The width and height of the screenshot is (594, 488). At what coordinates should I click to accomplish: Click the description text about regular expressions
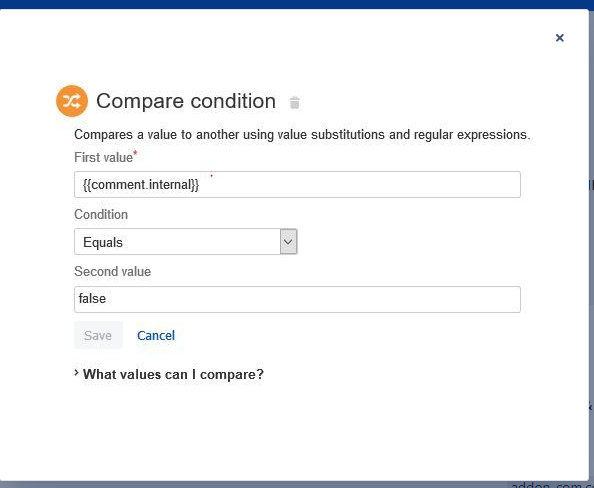302,135
